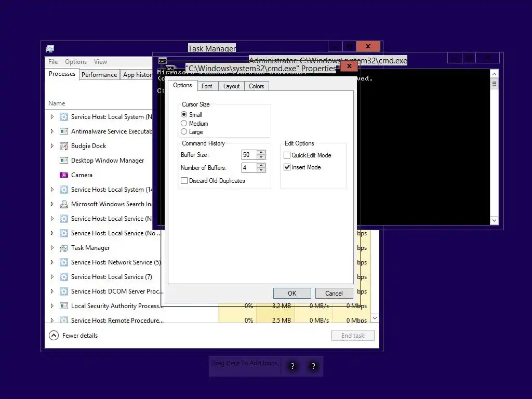The width and height of the screenshot is (532, 399).
Task: Expand the Microsoft Windows Search Indexer row
Action: click(x=52, y=204)
